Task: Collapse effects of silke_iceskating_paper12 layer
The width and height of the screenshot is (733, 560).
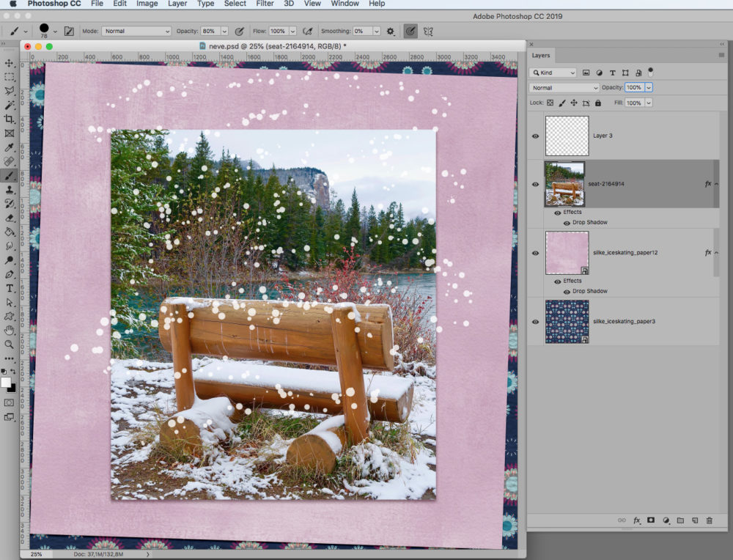Action: pos(716,253)
